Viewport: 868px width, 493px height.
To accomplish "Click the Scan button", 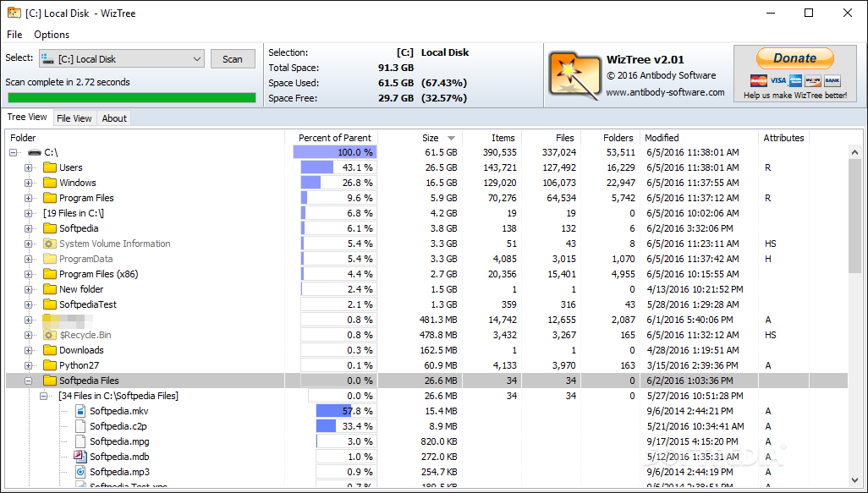I will (x=233, y=59).
